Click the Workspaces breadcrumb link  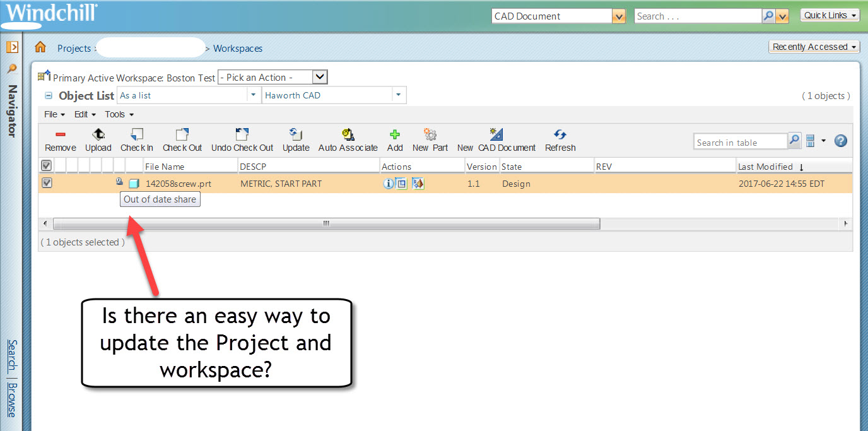(238, 48)
